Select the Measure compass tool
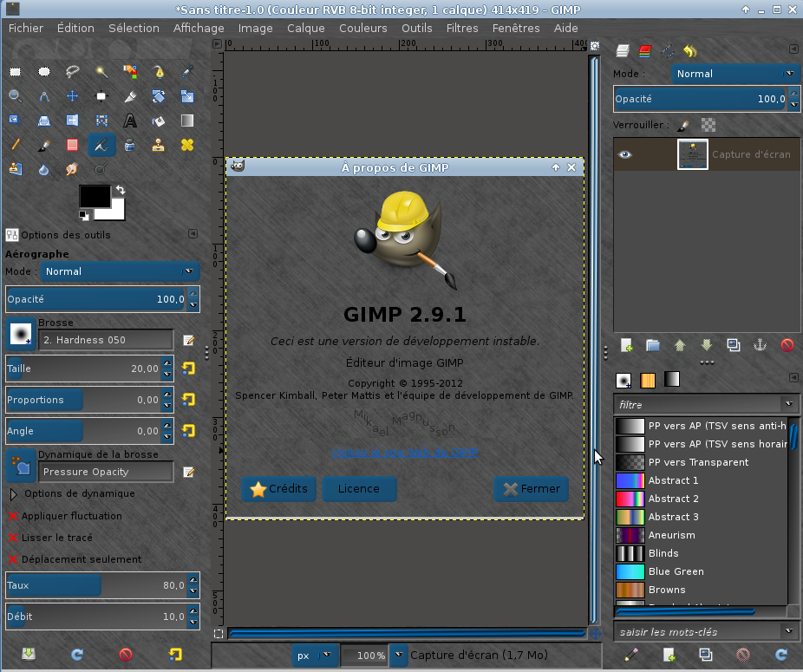The width and height of the screenshot is (803, 672). (44, 96)
